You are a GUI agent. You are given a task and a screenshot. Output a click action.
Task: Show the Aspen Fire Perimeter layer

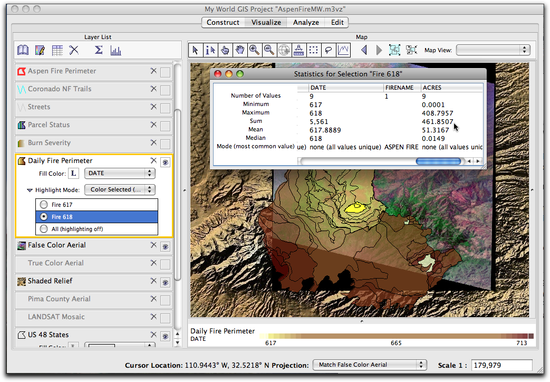(x=165, y=72)
